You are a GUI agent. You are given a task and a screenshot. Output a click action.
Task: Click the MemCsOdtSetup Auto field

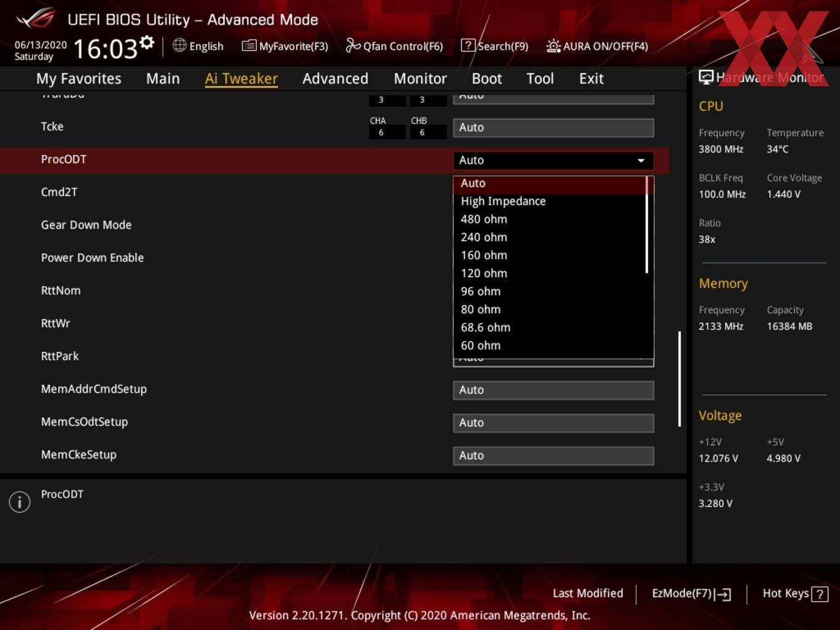coord(553,423)
